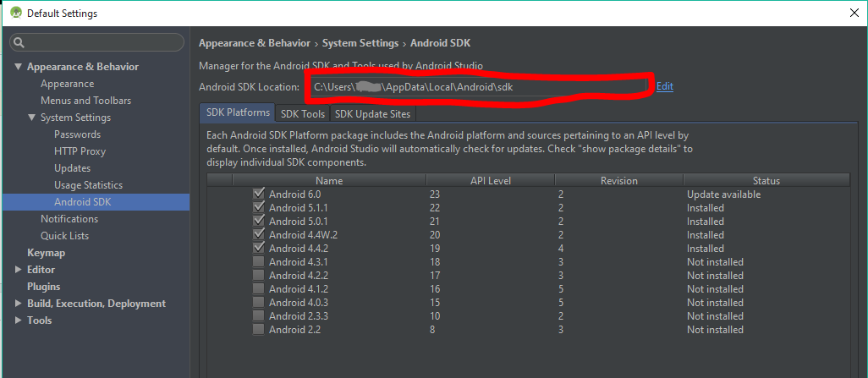Click the search magnifier icon
Viewport: 868px width, 378px height.
(x=19, y=42)
